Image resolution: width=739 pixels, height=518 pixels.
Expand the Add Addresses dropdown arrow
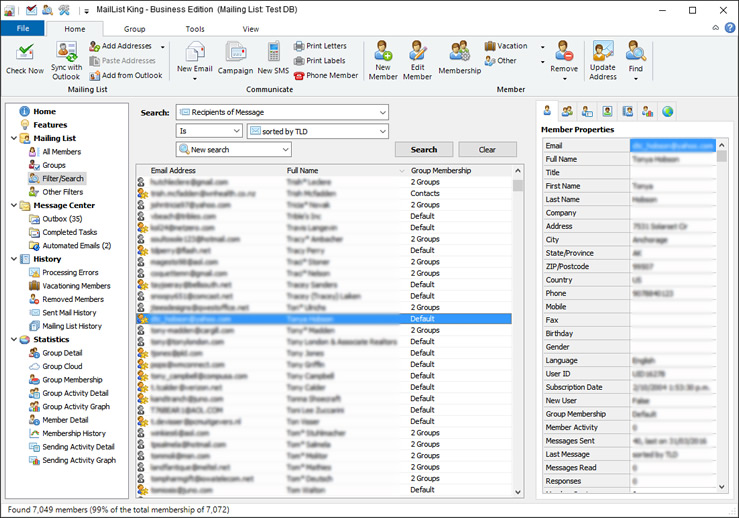point(163,47)
